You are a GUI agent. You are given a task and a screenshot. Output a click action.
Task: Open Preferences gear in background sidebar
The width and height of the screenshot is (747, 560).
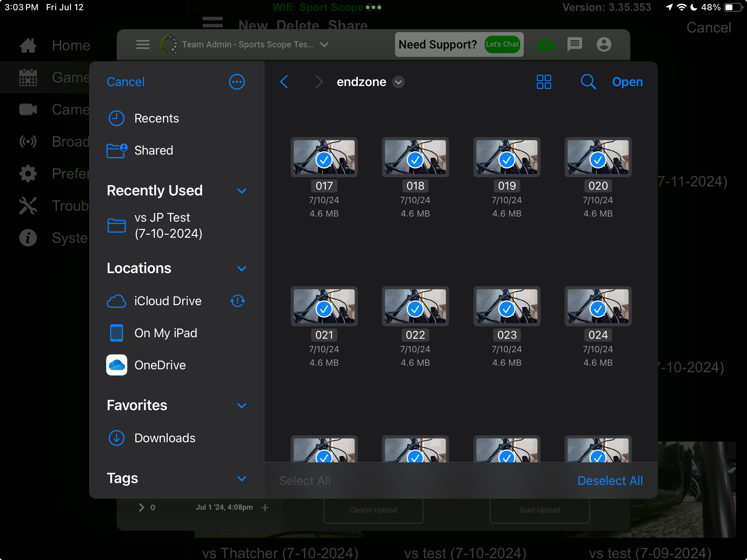pyautogui.click(x=54, y=174)
